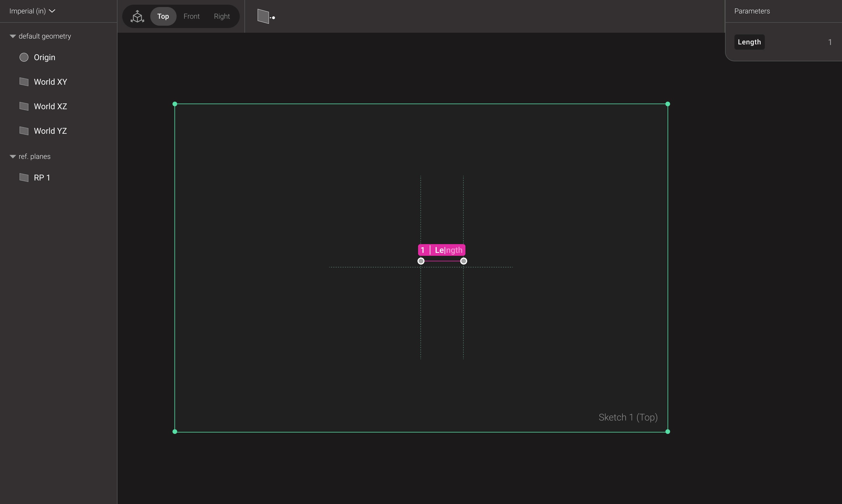Click the Origin point icon in the sidebar
The image size is (842, 504).
tap(23, 57)
